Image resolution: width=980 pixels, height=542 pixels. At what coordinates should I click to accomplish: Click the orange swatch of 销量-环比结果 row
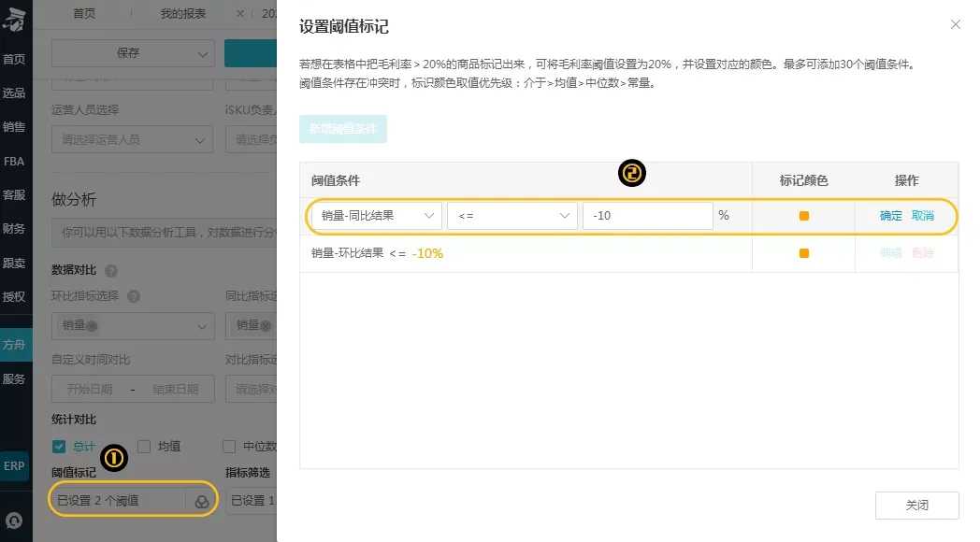tap(804, 253)
